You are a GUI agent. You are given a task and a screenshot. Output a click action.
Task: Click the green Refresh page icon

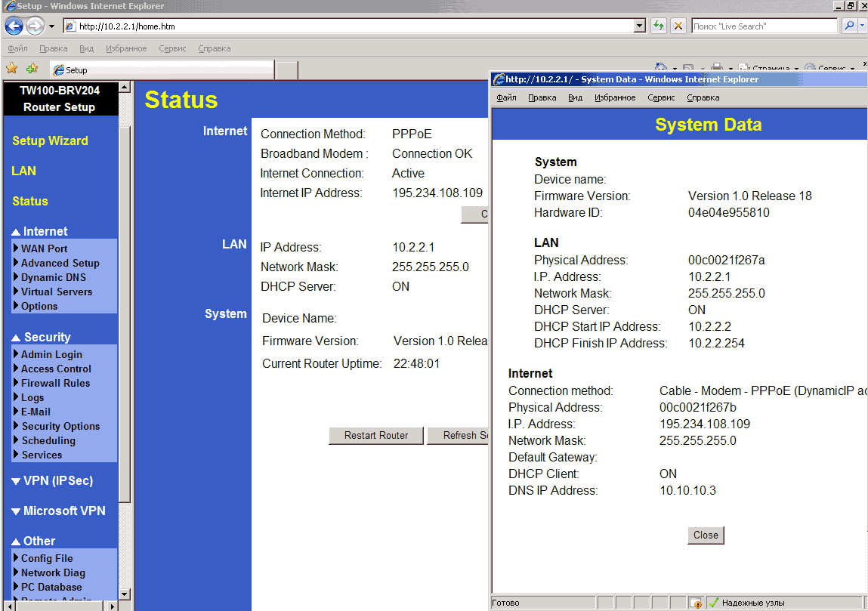658,26
